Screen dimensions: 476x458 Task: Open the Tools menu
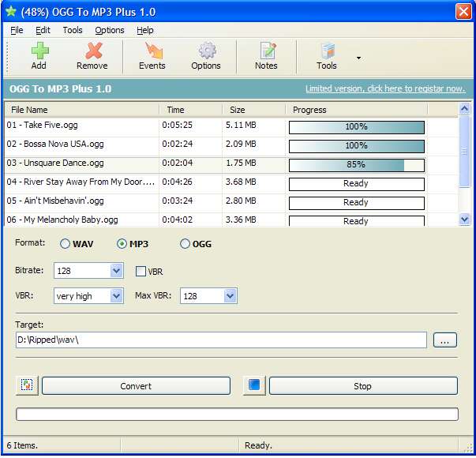tap(73, 30)
